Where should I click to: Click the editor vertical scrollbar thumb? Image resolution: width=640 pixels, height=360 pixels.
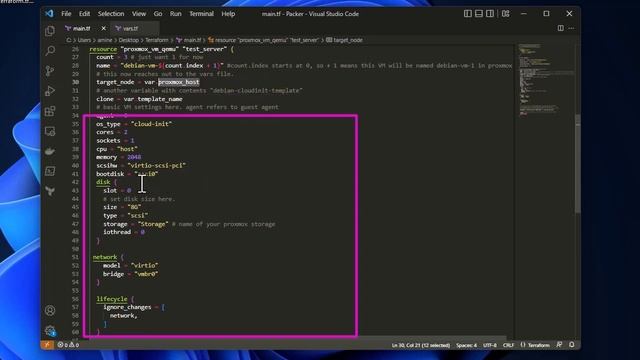pos(577,163)
